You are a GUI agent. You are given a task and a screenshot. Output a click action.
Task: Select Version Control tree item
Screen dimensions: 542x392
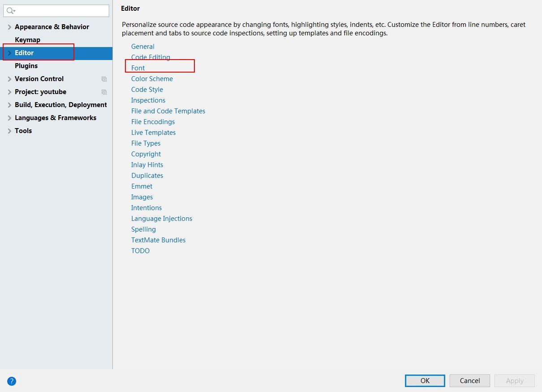point(39,79)
